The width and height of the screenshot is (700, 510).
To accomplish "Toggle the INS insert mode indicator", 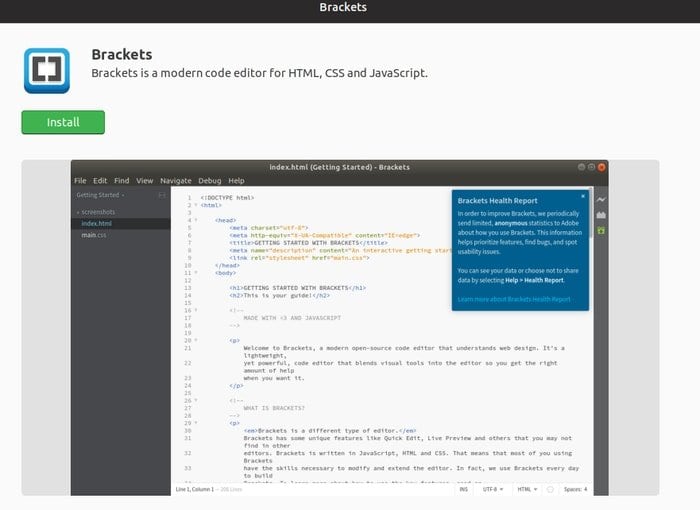I will 464,489.
